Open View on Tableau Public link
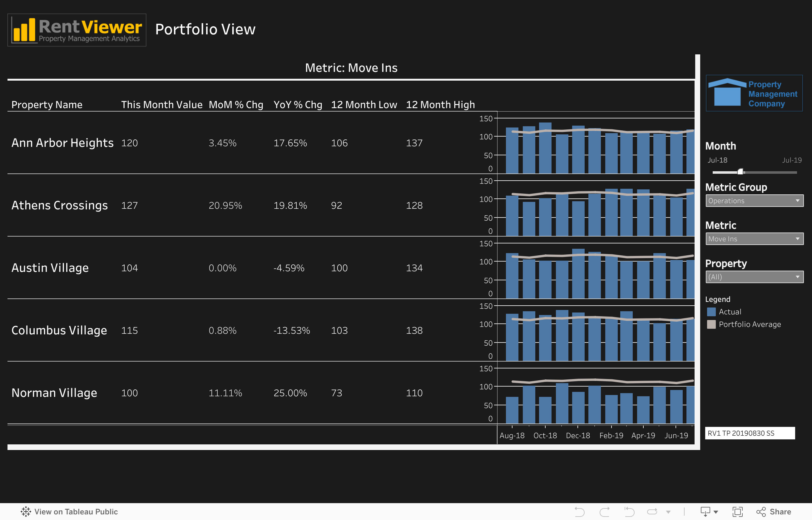Image resolution: width=812 pixels, height=520 pixels. 76,512
